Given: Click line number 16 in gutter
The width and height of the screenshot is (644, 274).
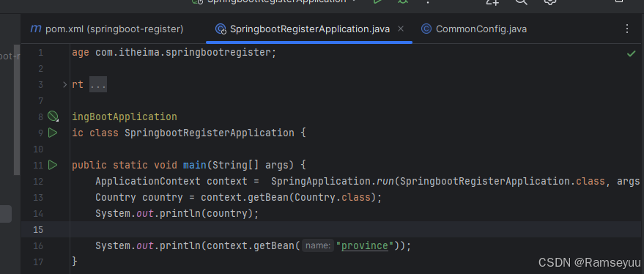Looking at the screenshot, I should [x=38, y=245].
